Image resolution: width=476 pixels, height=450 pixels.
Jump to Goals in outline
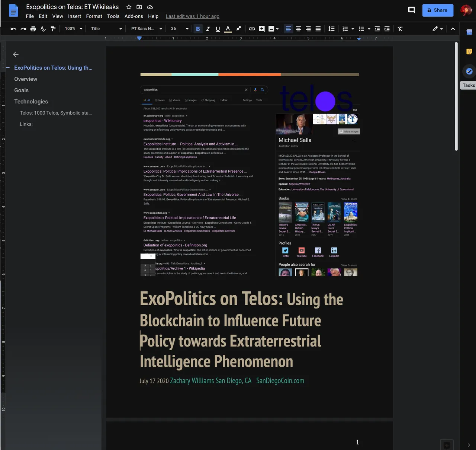pos(21,90)
